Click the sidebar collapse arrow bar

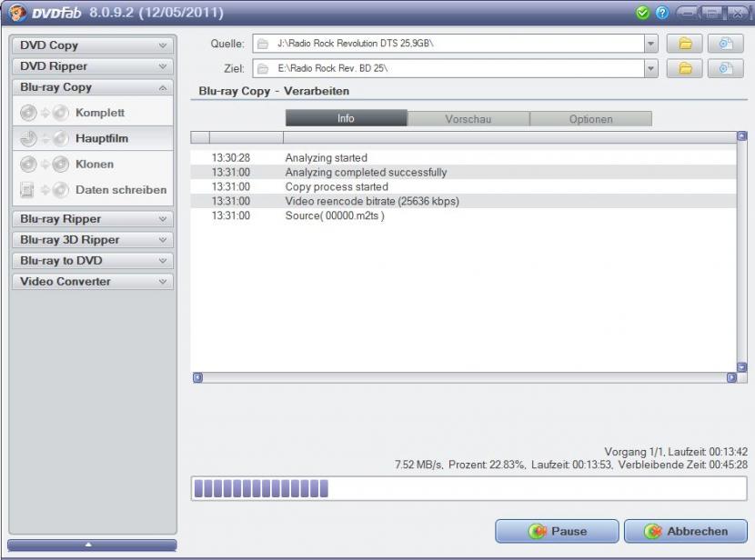click(92, 545)
